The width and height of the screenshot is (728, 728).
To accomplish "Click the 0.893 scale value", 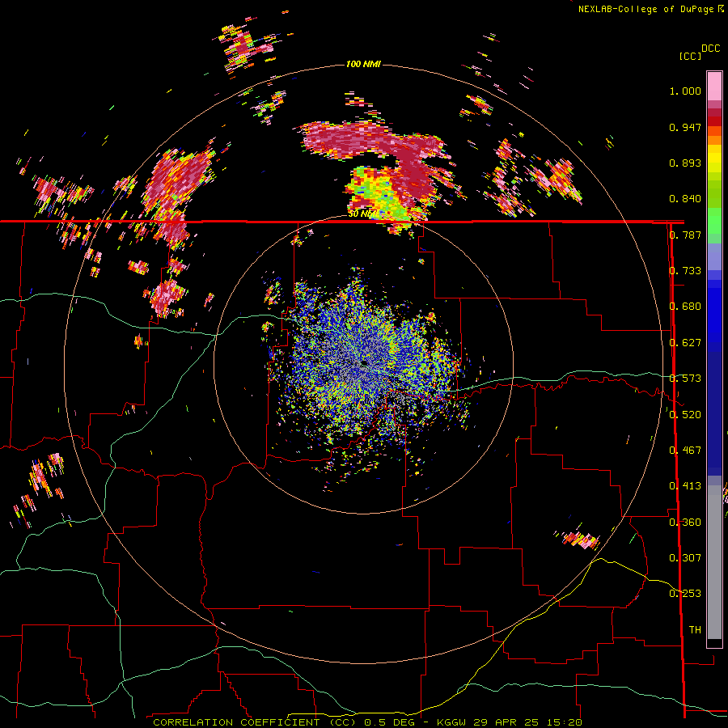I will 685,163.
